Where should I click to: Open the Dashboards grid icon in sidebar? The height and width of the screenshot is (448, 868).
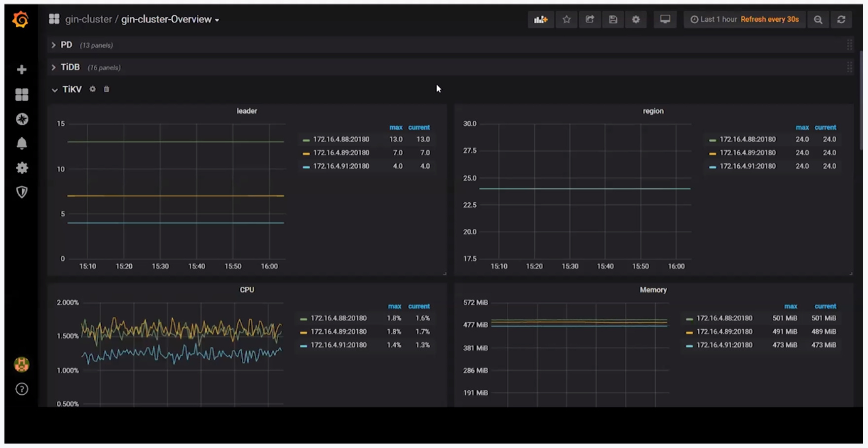22,94
